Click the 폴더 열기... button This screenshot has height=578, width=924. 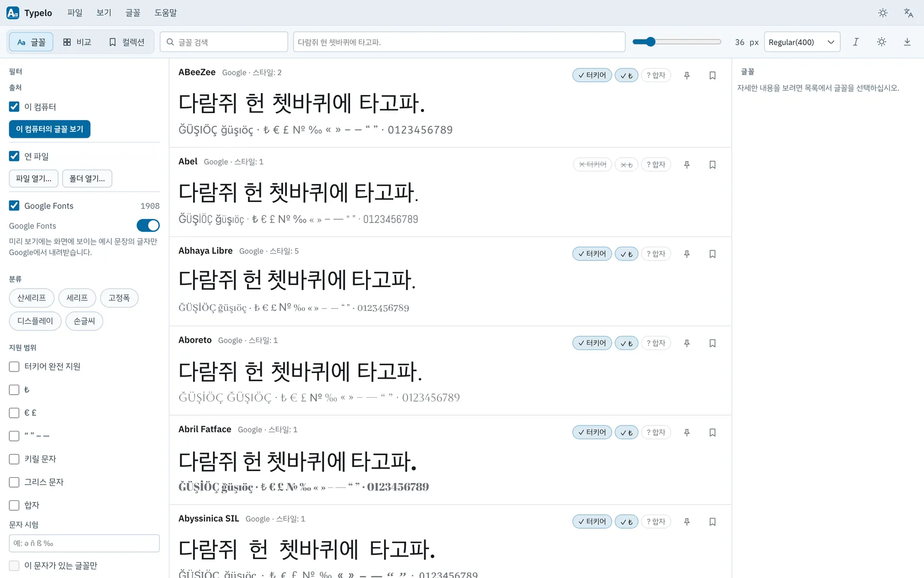[x=87, y=179]
